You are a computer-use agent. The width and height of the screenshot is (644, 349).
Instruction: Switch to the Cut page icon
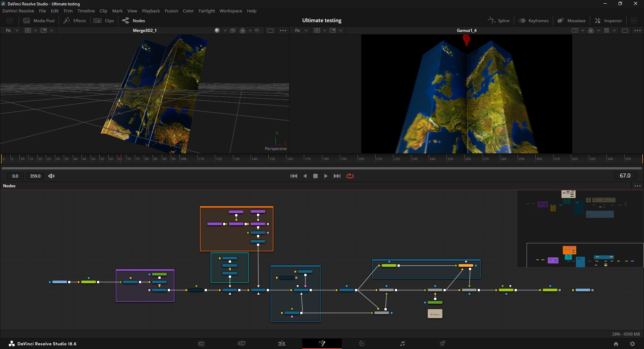[x=241, y=343]
